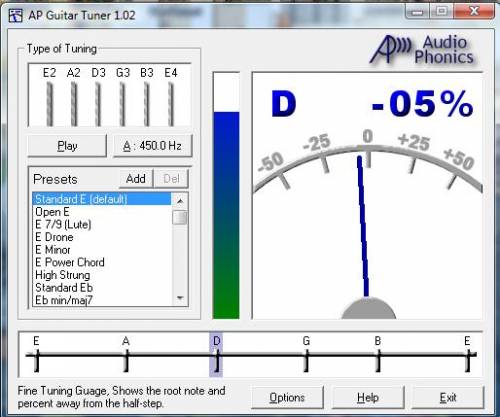Image resolution: width=500 pixels, height=417 pixels.
Task: Click the +50 mark on the gauge
Action: pyautogui.click(x=459, y=159)
